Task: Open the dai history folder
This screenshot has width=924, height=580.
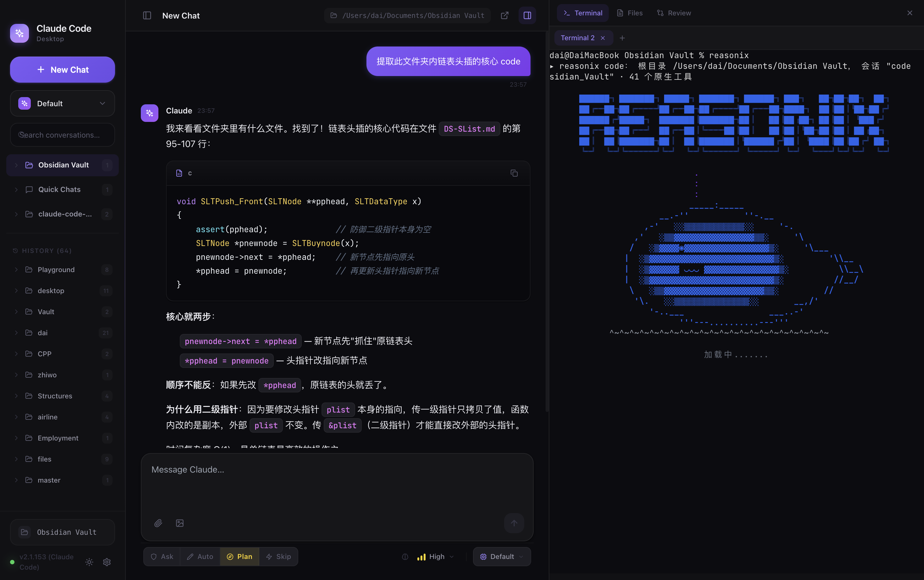Action: [x=62, y=333]
